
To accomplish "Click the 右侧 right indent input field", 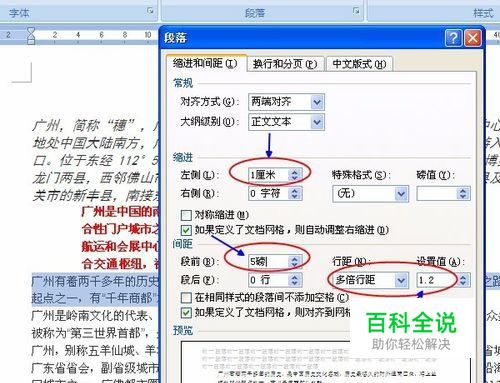I will (268, 193).
